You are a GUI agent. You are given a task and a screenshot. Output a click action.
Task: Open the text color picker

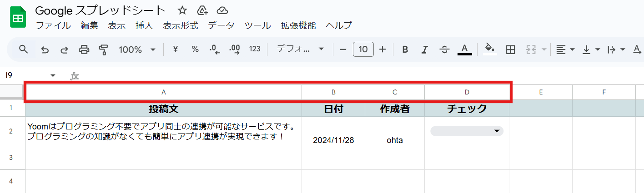coord(464,49)
